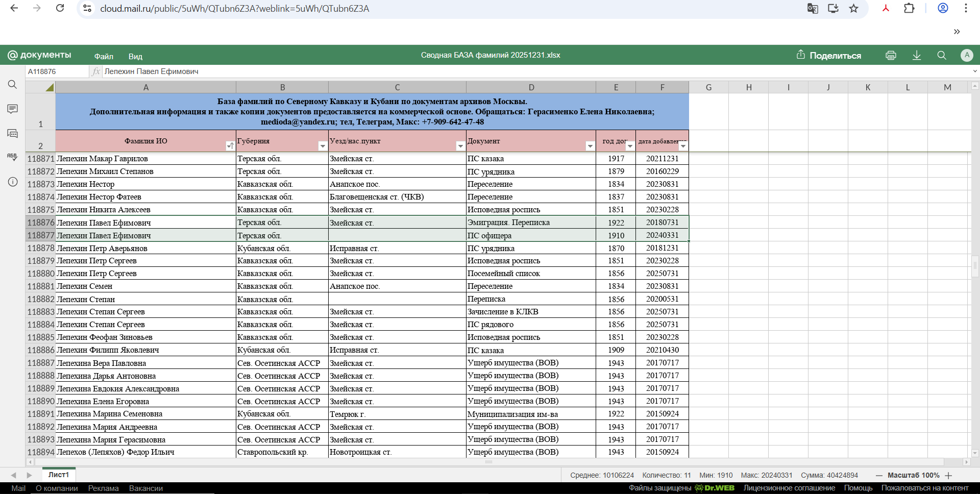Image resolution: width=980 pixels, height=494 pixels.
Task: Open the chat panel in sidebar
Action: [x=13, y=133]
